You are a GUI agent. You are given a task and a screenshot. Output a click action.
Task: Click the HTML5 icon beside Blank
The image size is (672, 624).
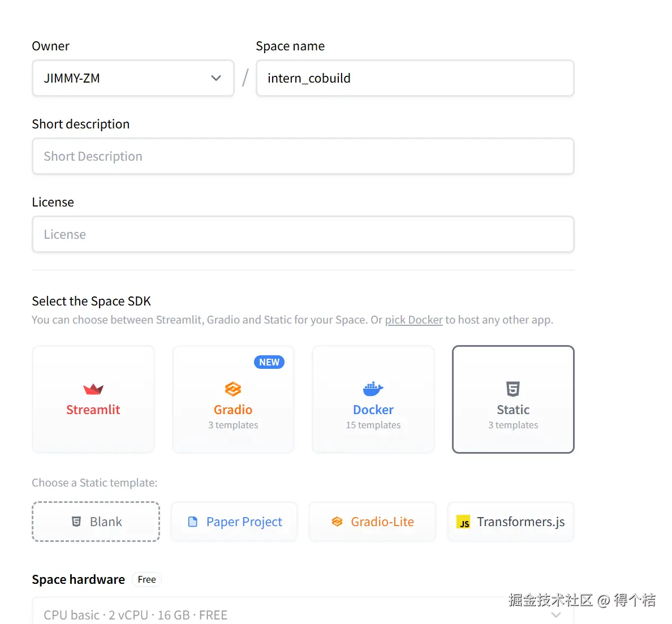tap(76, 522)
